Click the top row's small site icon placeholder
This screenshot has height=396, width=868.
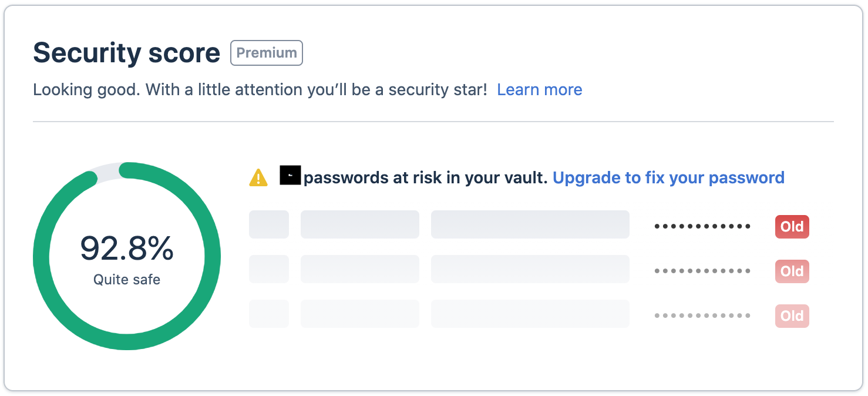tap(269, 224)
